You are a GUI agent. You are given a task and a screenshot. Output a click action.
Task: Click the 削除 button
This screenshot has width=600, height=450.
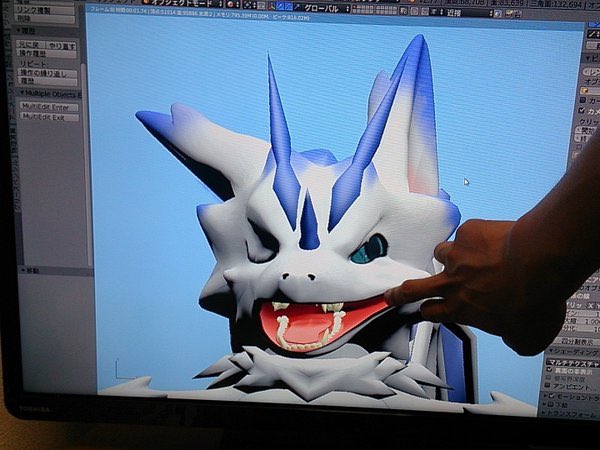point(44,18)
